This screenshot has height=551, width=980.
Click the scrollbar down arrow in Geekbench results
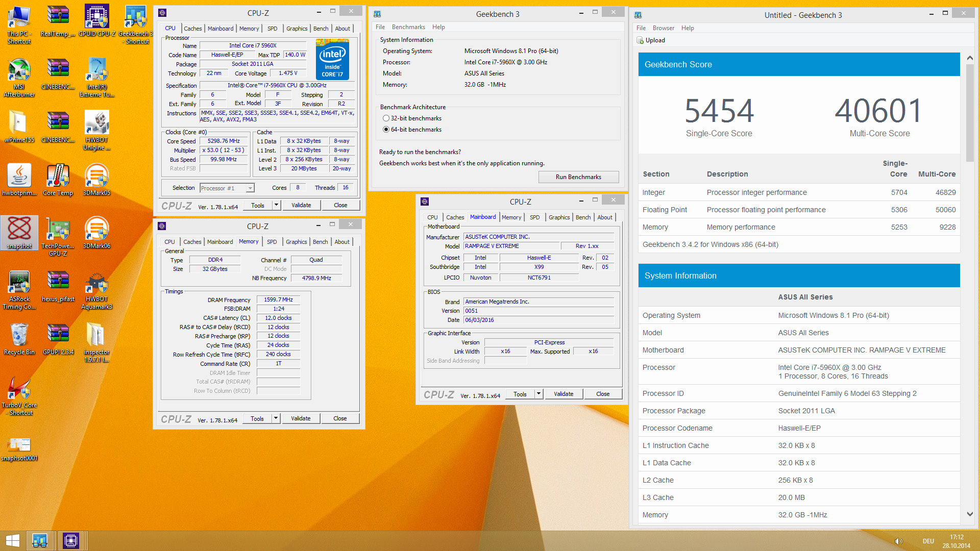970,514
